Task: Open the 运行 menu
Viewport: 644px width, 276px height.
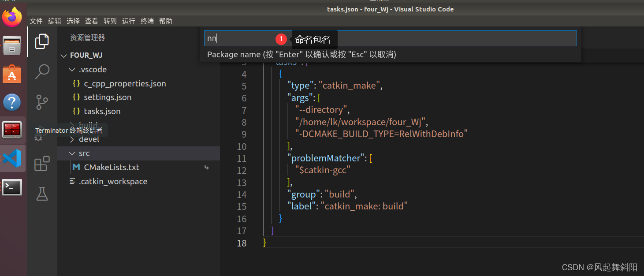Action: point(129,21)
